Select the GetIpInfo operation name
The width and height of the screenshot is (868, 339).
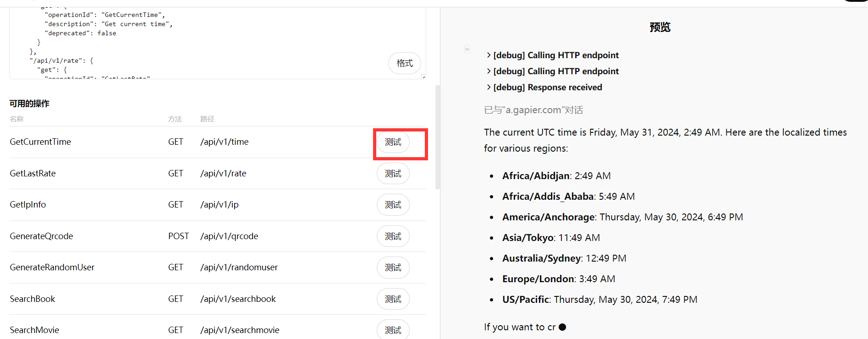coord(27,205)
